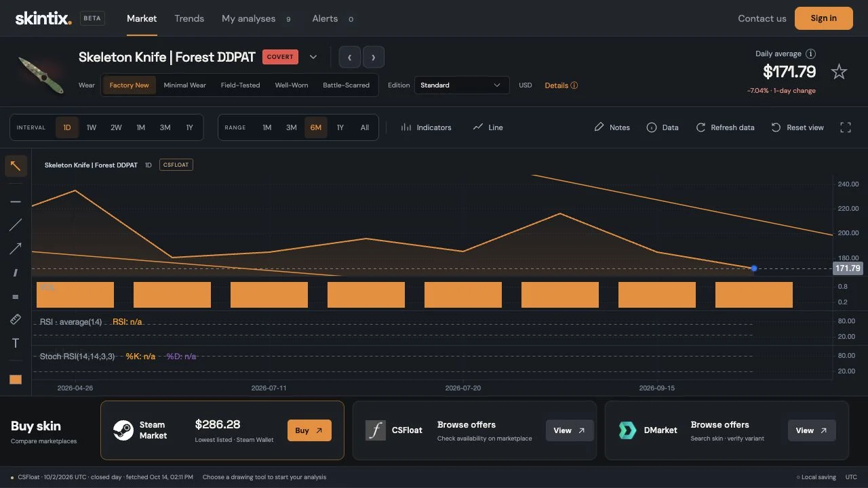Go to next skin arrow button
The height and width of the screenshot is (488, 868).
(x=374, y=57)
